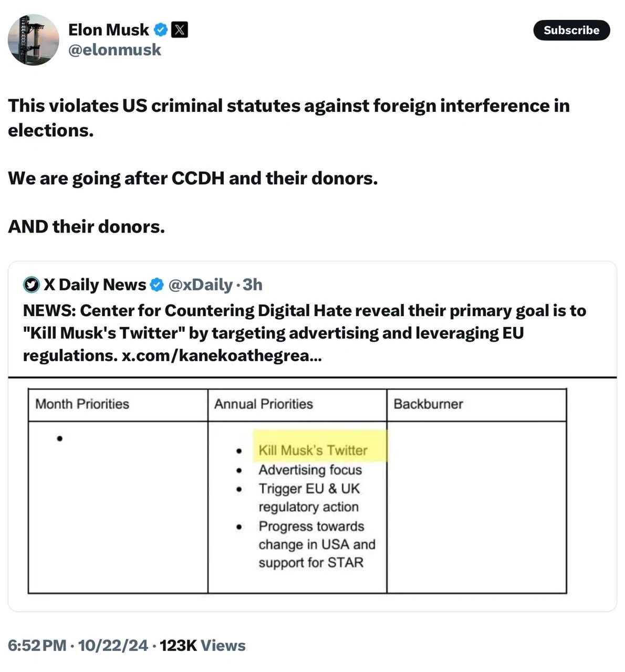Subscribe to Elon Musk's account
Viewport: 625px width, 672px height.
tap(571, 30)
